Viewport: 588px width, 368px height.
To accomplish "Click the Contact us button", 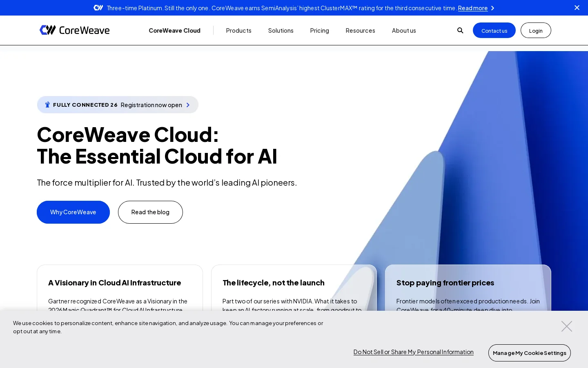I will pos(494,30).
